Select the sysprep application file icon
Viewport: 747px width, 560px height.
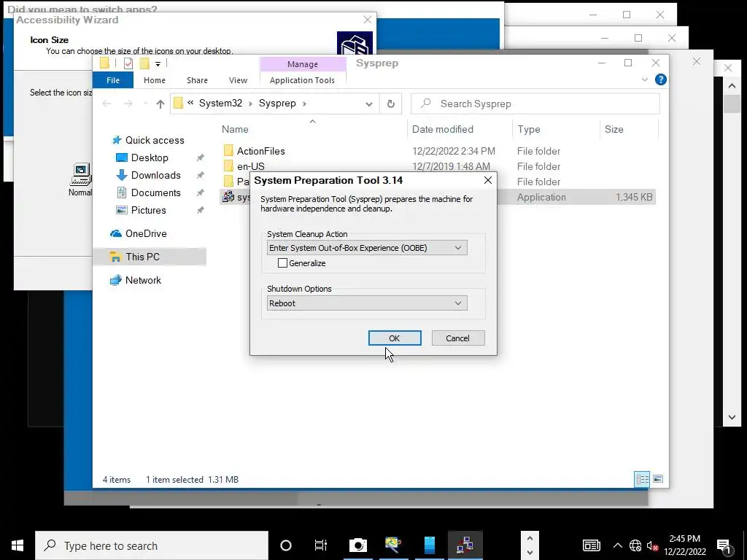(228, 196)
